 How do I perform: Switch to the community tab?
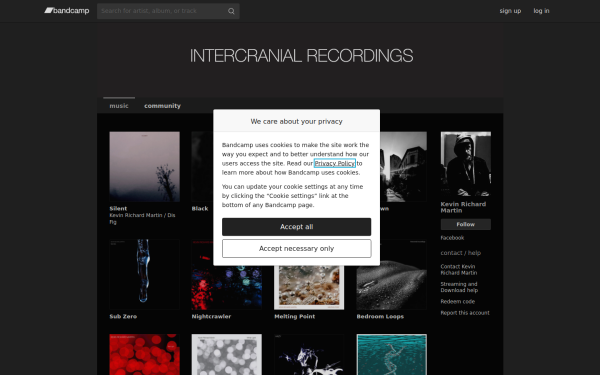(x=162, y=106)
